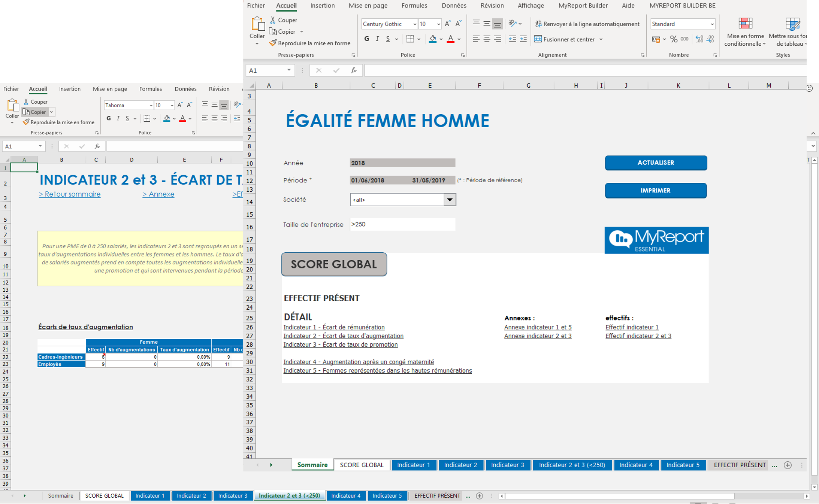Open the MyReport Builder ribbon tab
This screenshot has height=504, width=819.
tap(583, 6)
